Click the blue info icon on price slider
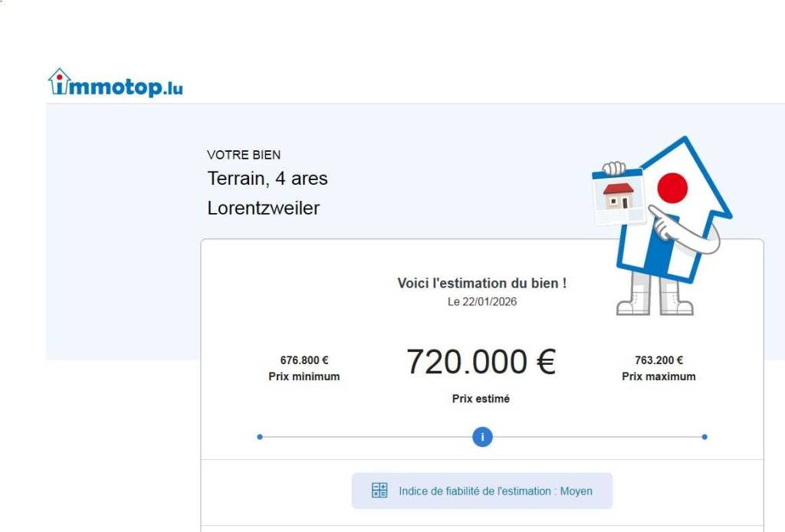This screenshot has width=785, height=532. click(482, 437)
